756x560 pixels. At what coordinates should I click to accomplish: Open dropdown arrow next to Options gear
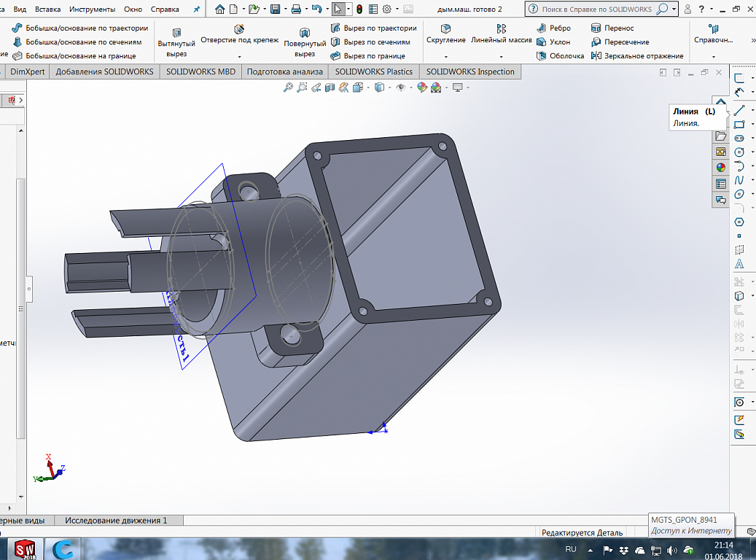point(397,9)
